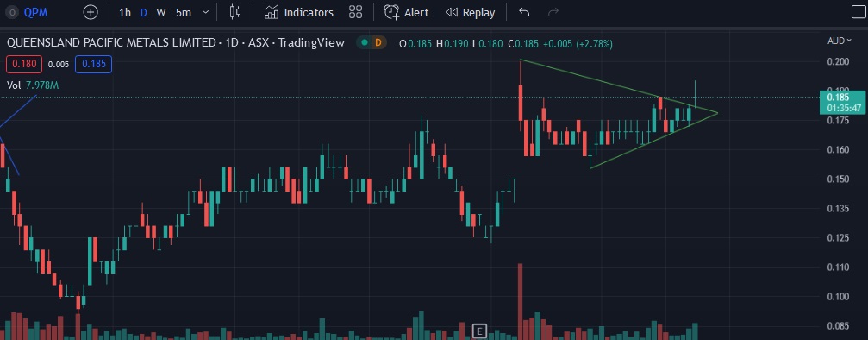This screenshot has height=340, width=868.
Task: Start bar Replay mode
Action: tap(471, 12)
